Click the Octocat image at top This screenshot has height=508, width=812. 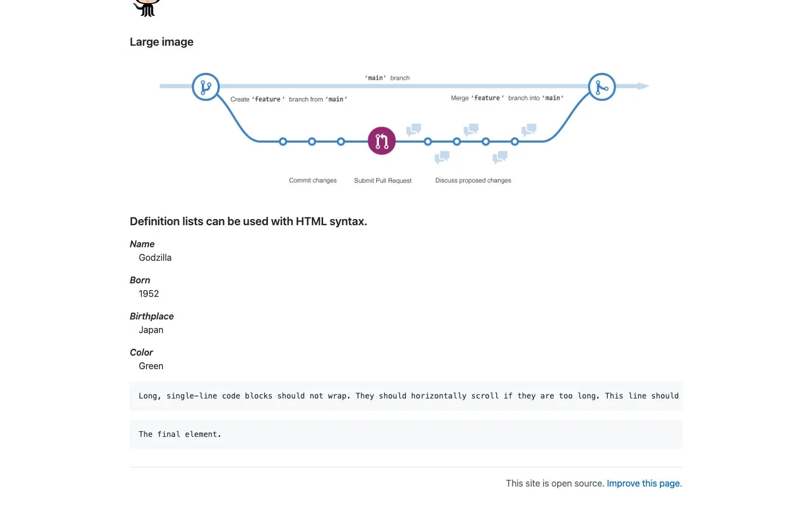(147, 8)
